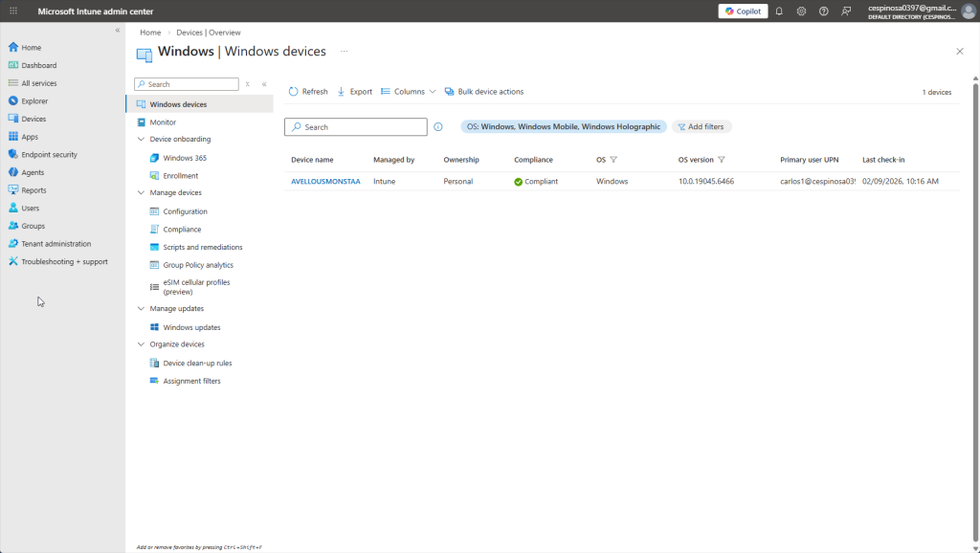Screen dimensions: 980x553
Task: Open the AVELLOUSMONSTAA device link
Action: tap(325, 181)
